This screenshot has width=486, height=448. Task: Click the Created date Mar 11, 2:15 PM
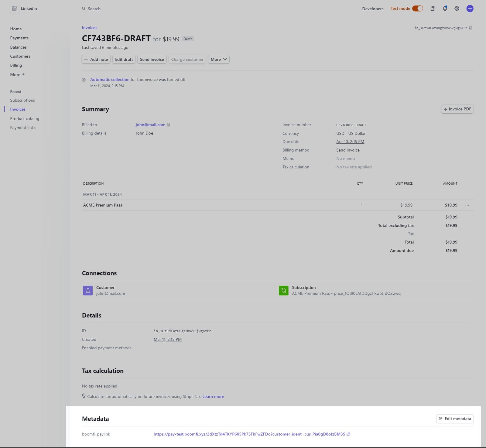(168, 340)
